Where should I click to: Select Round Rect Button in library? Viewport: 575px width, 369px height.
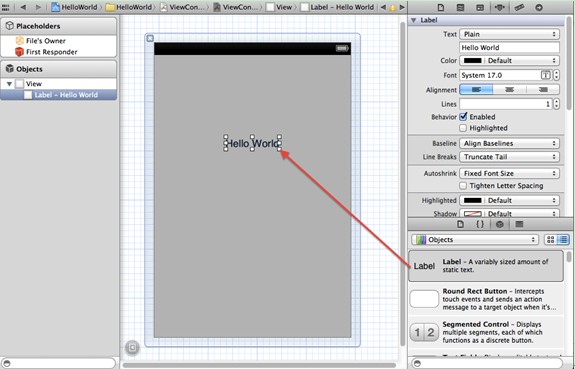(x=486, y=299)
